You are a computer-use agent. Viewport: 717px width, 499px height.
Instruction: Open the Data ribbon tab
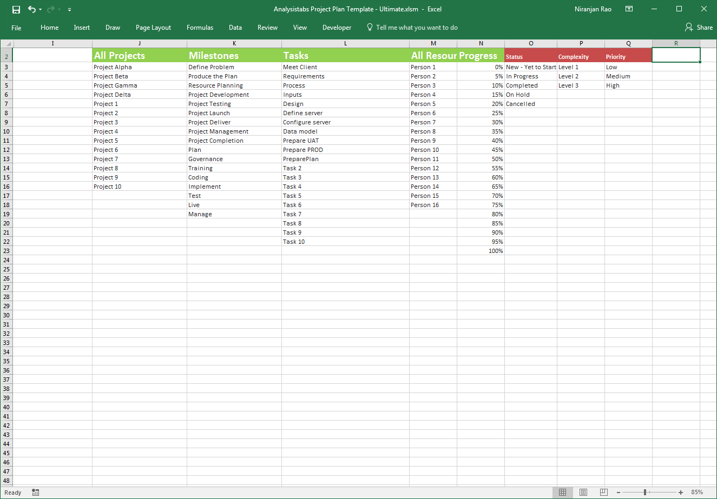[x=235, y=27]
